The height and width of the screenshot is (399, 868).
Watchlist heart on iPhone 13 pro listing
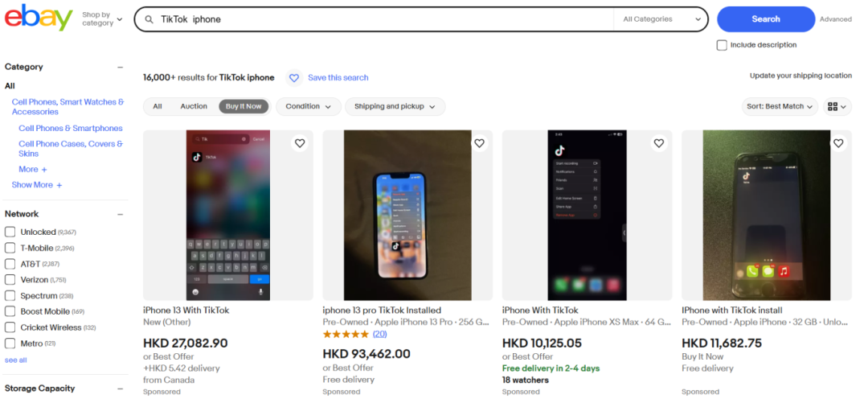[479, 143]
